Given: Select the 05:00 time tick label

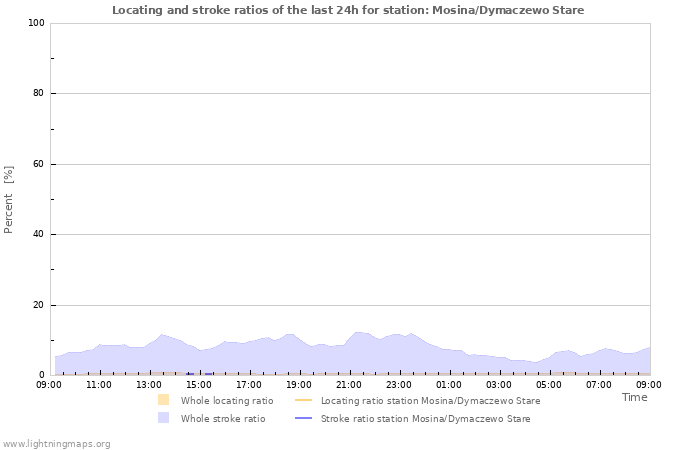Looking at the screenshot, I should tap(549, 384).
